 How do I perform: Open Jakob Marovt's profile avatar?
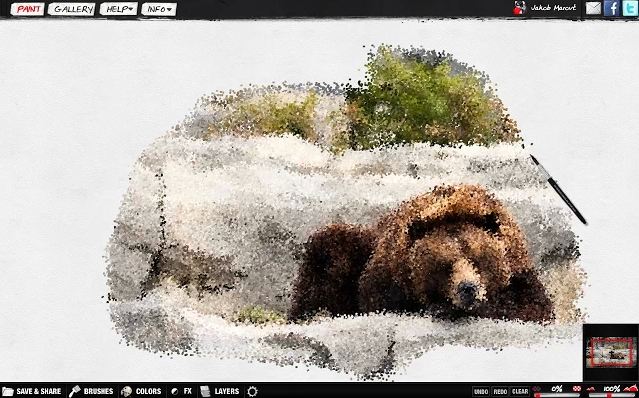click(519, 8)
